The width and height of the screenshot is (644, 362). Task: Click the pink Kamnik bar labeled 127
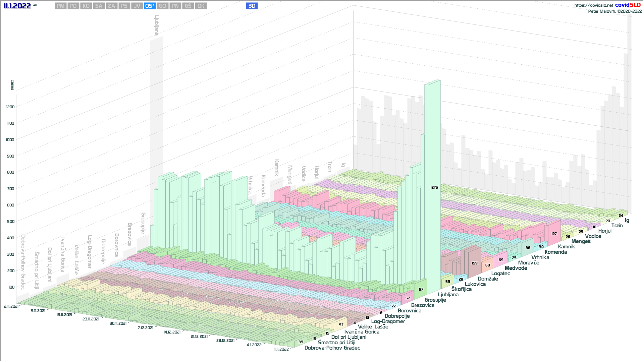click(x=554, y=234)
